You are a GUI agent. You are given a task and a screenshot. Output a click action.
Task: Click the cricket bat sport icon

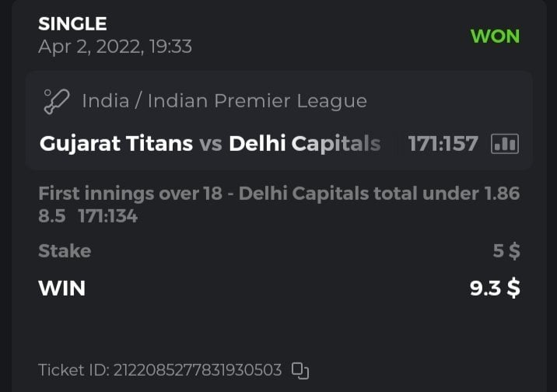57,101
